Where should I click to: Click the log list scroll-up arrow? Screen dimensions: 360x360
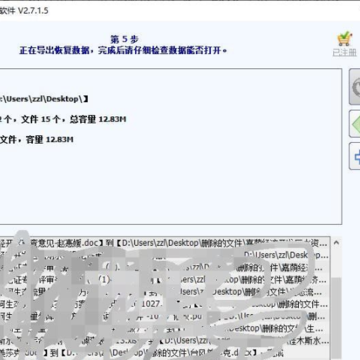336,243
